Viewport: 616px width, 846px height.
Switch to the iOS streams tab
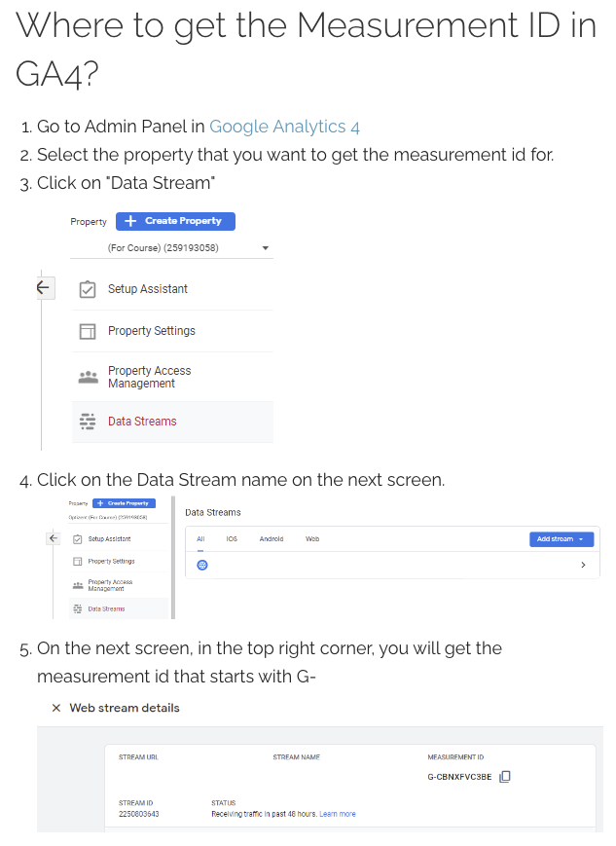[232, 539]
